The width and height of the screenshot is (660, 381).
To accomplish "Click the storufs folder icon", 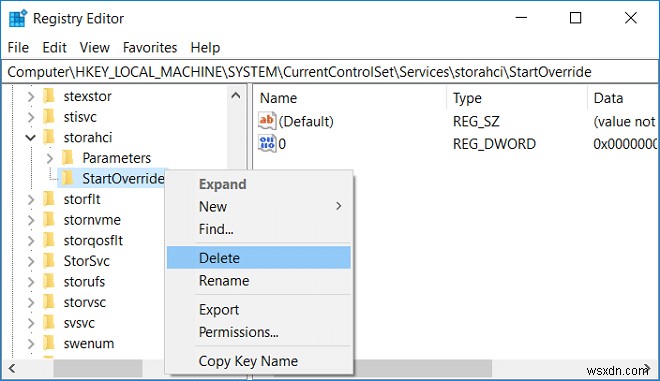I will (49, 282).
